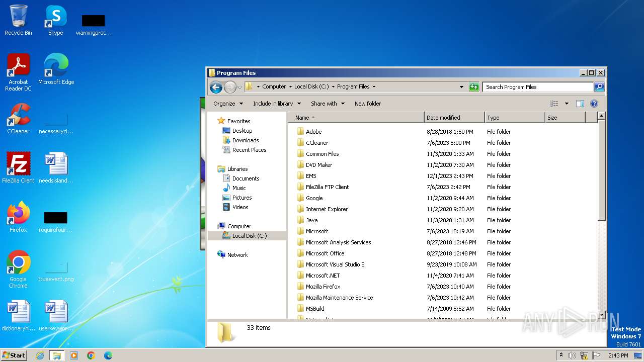
Task: Select Desktop in the navigation pane
Action: 242,131
